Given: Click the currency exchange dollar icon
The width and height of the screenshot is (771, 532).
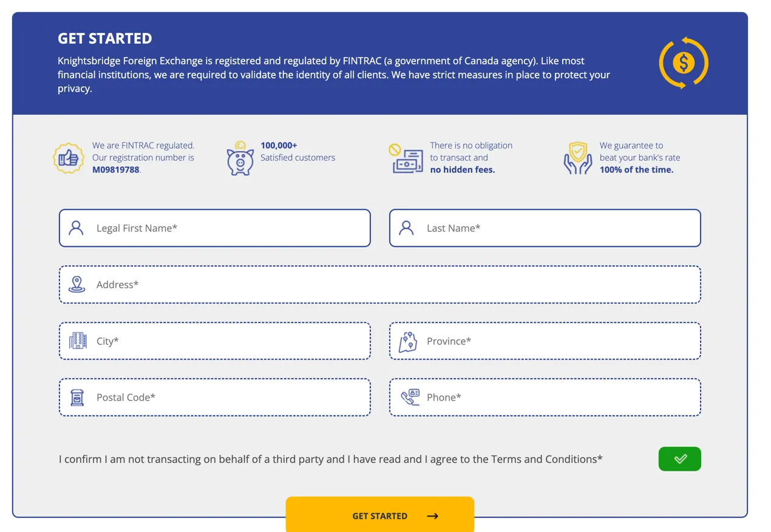Looking at the screenshot, I should click(x=684, y=62).
